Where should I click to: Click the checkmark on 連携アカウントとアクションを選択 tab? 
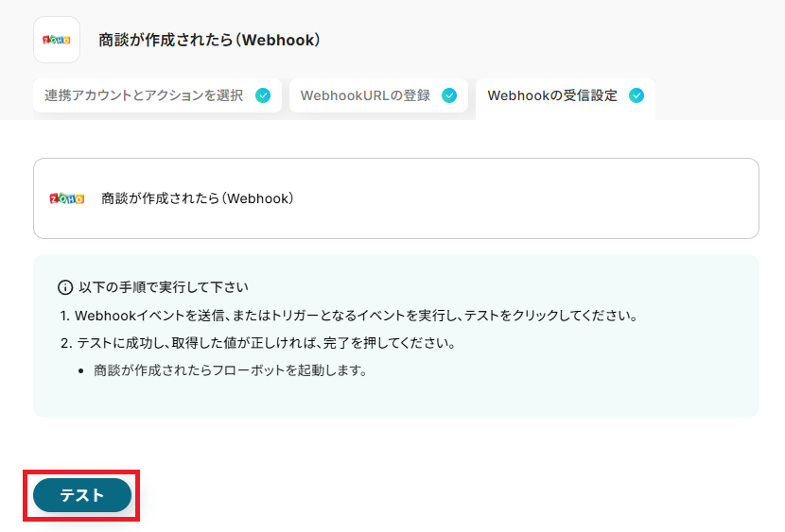(x=263, y=95)
